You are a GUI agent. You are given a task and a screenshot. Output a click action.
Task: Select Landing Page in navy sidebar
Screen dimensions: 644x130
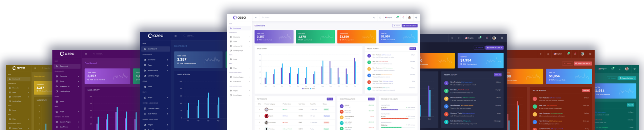tap(155, 76)
